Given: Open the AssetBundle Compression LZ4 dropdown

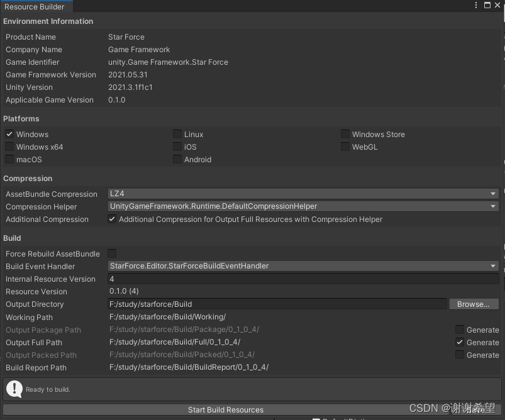Looking at the screenshot, I should (x=302, y=194).
